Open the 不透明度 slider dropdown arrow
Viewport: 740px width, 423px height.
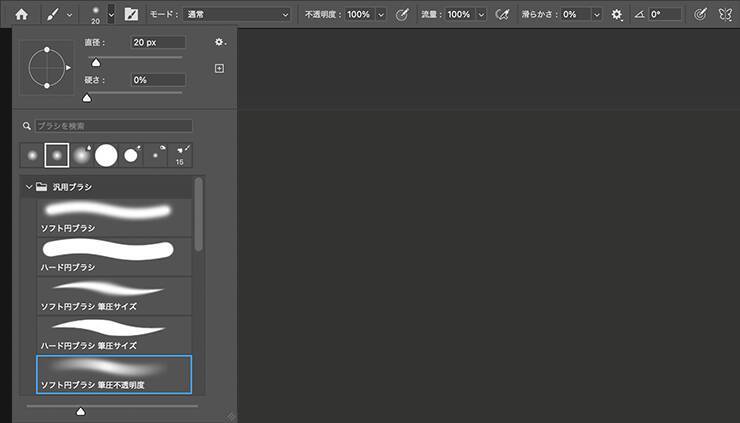click(381, 15)
